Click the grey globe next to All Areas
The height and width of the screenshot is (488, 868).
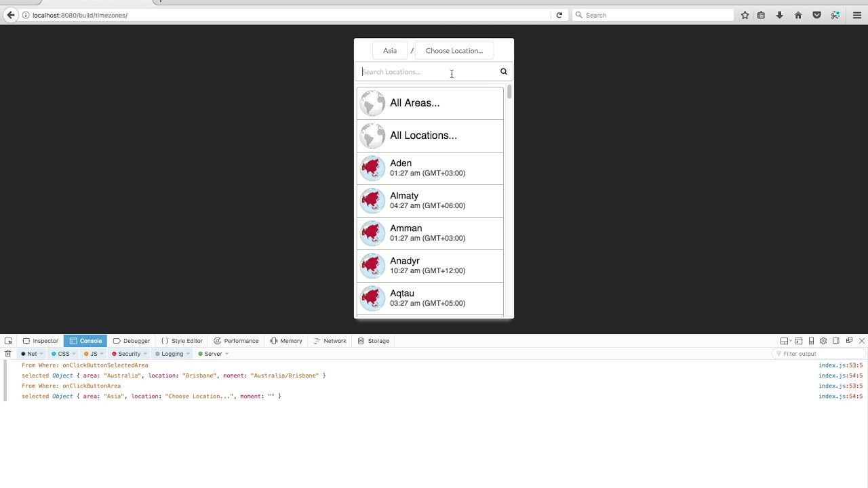372,103
